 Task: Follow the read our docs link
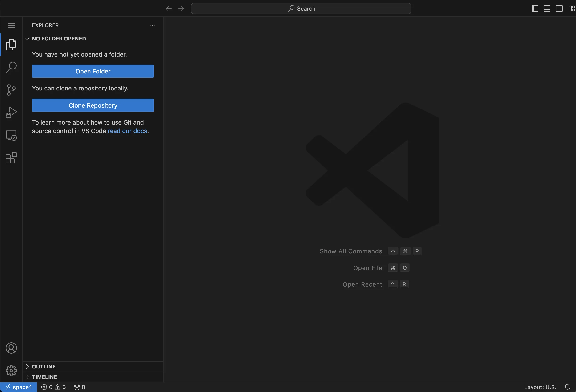(x=127, y=131)
